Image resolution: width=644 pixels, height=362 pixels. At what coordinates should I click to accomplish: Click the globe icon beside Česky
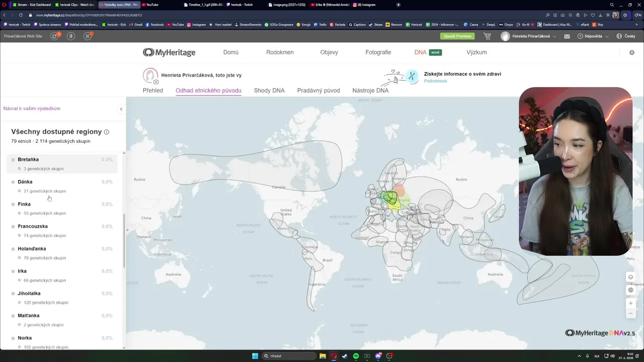click(x=619, y=36)
